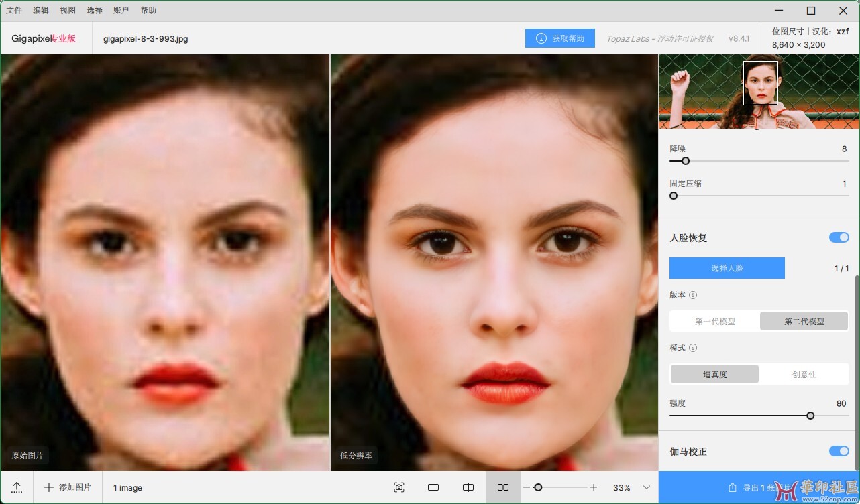Switch to single image view
This screenshot has width=860, height=504.
pos(433,487)
